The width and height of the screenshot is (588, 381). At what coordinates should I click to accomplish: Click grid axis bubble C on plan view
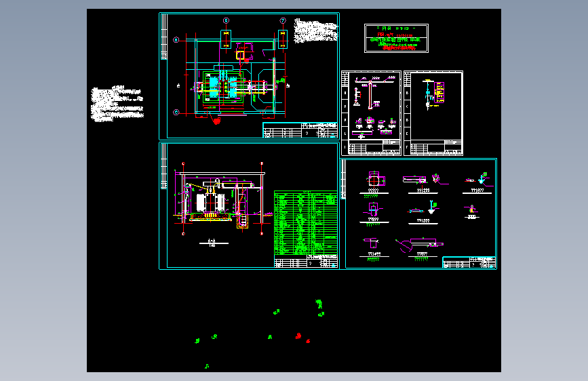176,112
